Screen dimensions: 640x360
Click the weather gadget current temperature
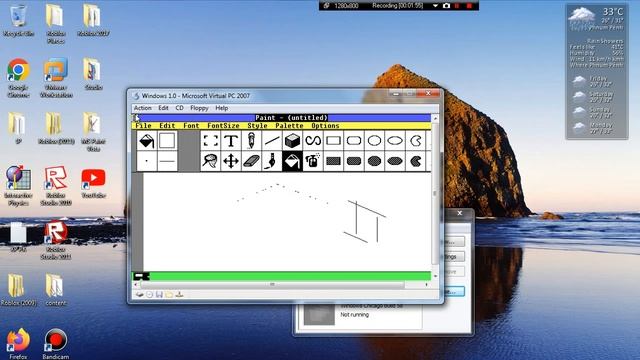613,11
